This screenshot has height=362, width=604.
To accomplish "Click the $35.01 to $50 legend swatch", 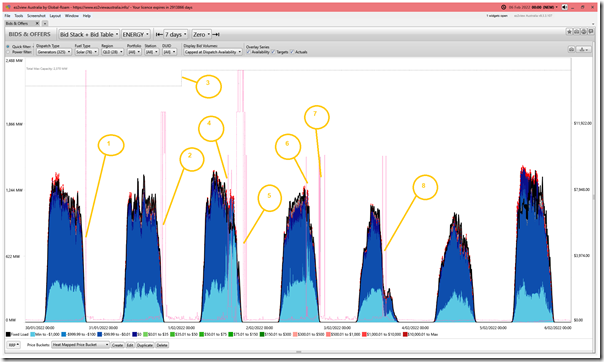I will [x=173, y=334].
